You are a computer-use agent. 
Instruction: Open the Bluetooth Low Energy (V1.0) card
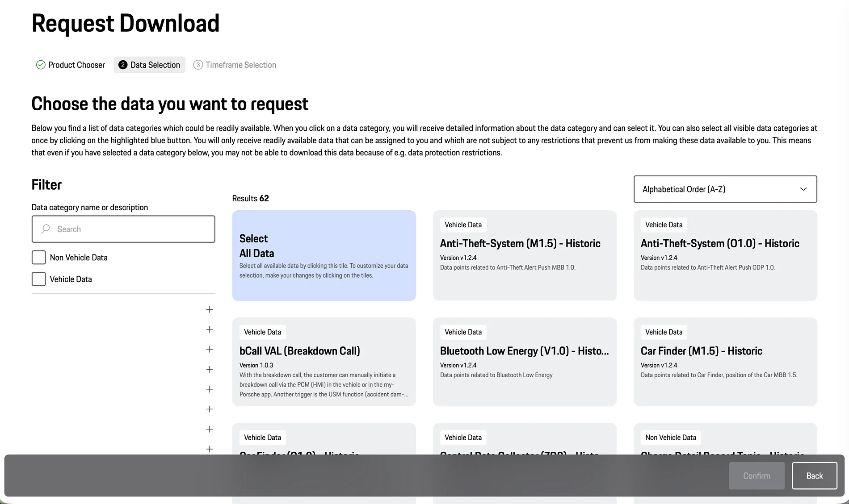[525, 362]
